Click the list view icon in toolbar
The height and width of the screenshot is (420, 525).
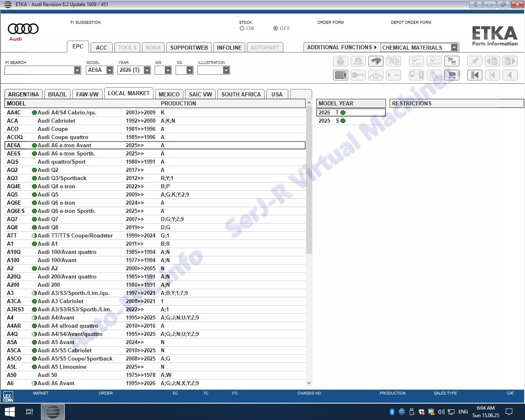(340, 75)
